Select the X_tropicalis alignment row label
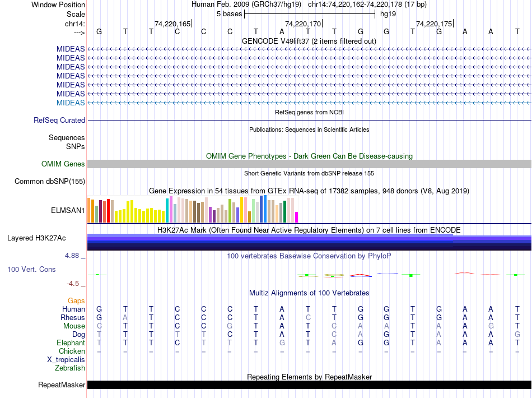The width and height of the screenshot is (532, 398). coord(66,360)
